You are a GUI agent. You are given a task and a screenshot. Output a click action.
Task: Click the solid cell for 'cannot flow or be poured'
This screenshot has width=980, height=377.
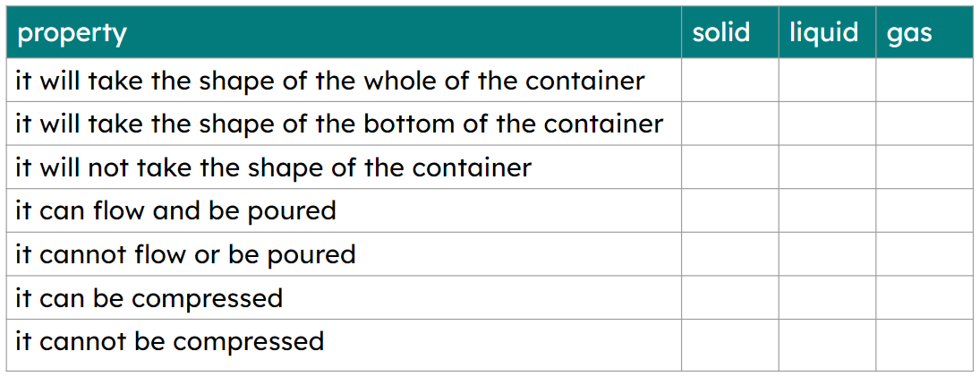(x=729, y=254)
